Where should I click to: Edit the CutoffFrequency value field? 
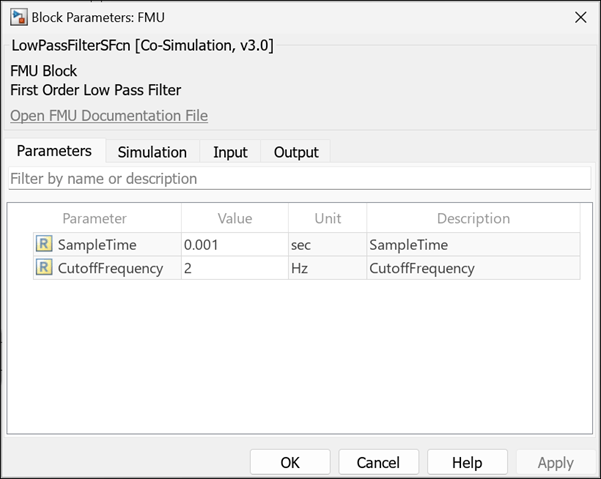pyautogui.click(x=234, y=268)
